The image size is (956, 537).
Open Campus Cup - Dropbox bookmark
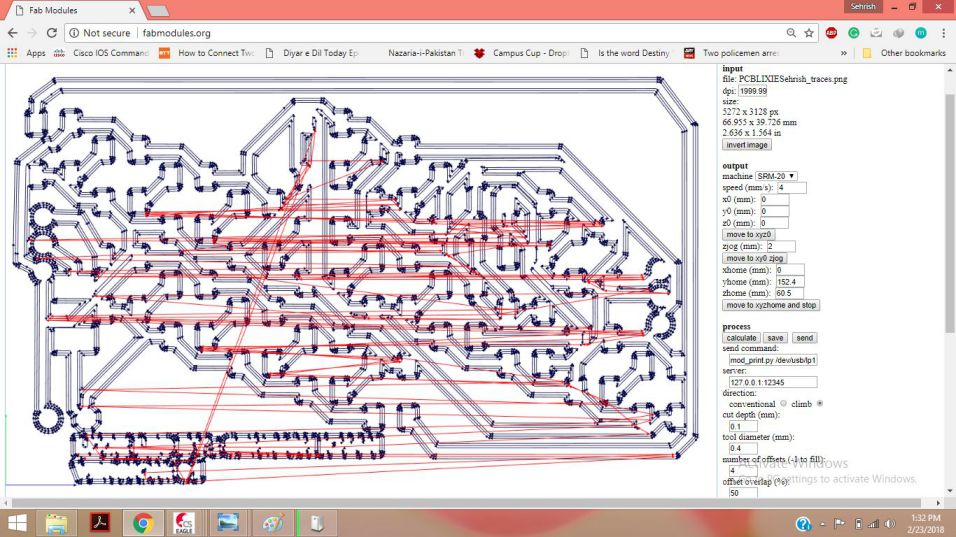(522, 53)
